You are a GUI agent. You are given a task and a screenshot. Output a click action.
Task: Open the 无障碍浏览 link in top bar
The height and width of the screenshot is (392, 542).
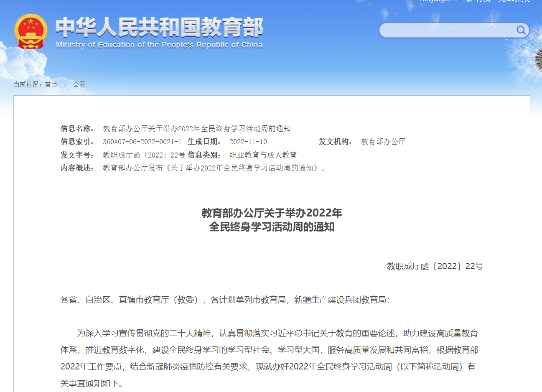point(514,1)
